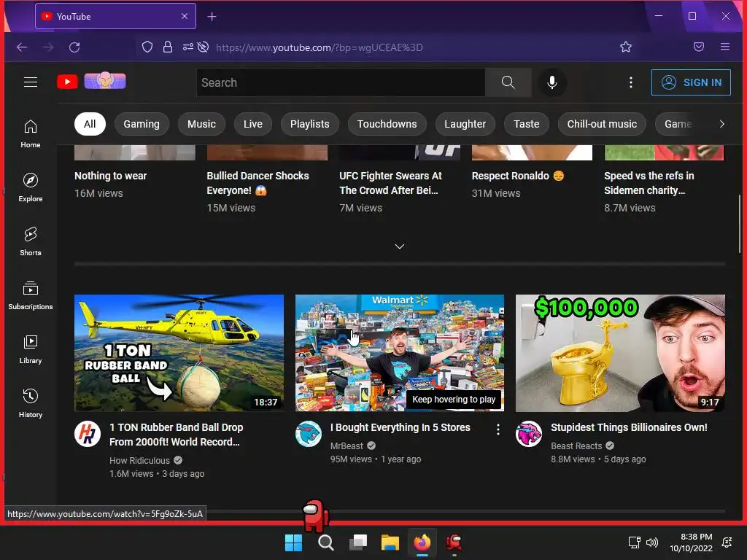Open the YouTube hamburger guide menu
Screen dimensions: 747x560
click(x=31, y=82)
